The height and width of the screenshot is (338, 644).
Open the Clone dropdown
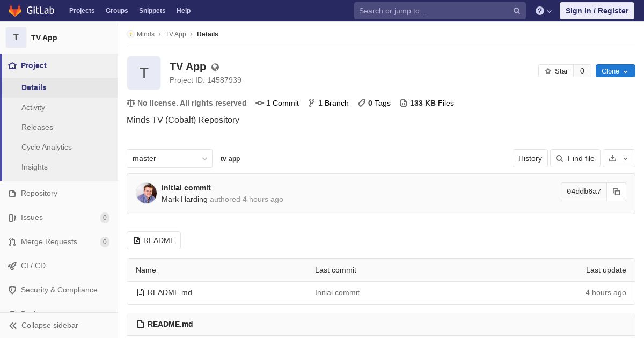coord(616,71)
